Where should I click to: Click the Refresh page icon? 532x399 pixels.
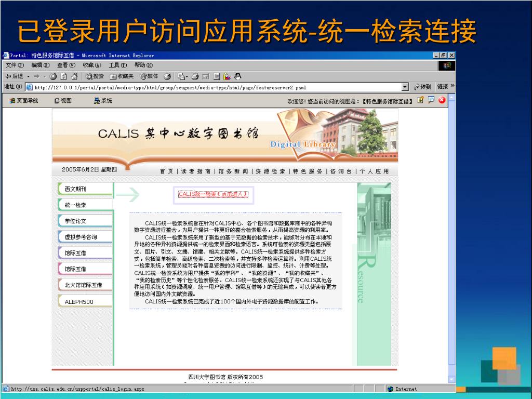click(x=63, y=76)
